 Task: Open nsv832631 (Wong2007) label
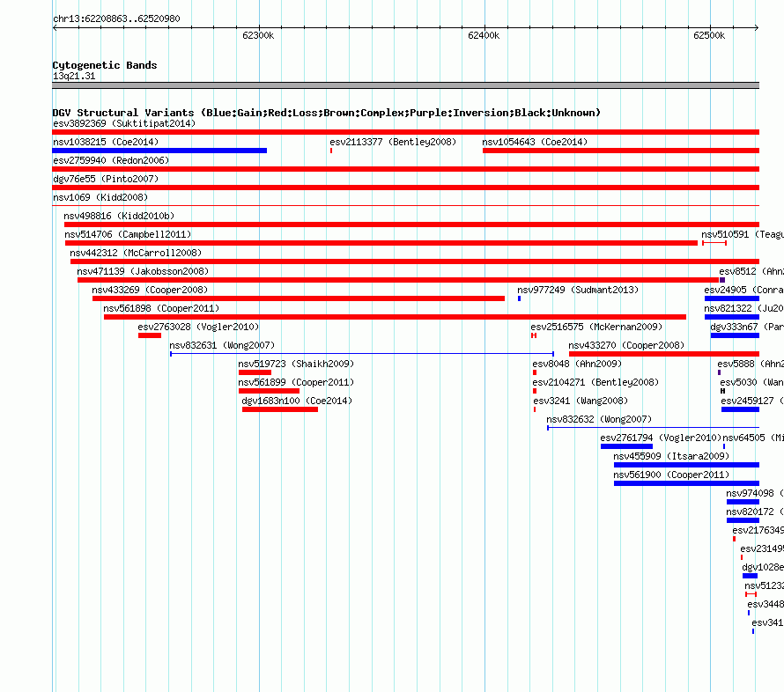(x=222, y=345)
